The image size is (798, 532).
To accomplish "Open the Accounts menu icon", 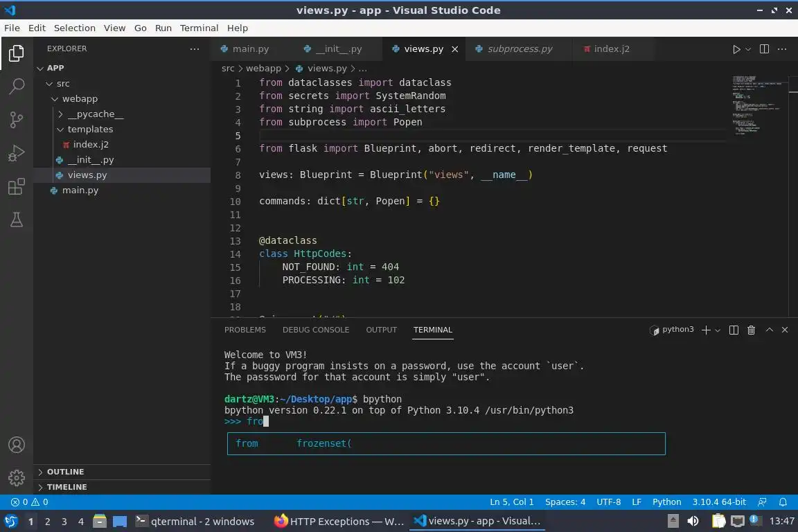I will (x=17, y=445).
